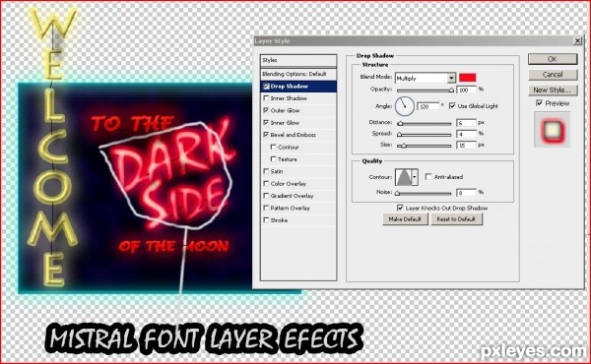Pick the red shadow color swatch
This screenshot has width=591, height=364.
tap(467, 78)
